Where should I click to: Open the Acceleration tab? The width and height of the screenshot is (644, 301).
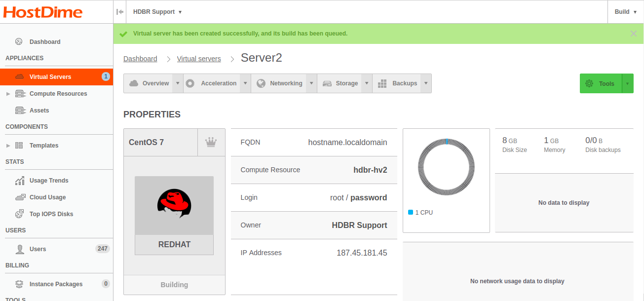pyautogui.click(x=212, y=83)
